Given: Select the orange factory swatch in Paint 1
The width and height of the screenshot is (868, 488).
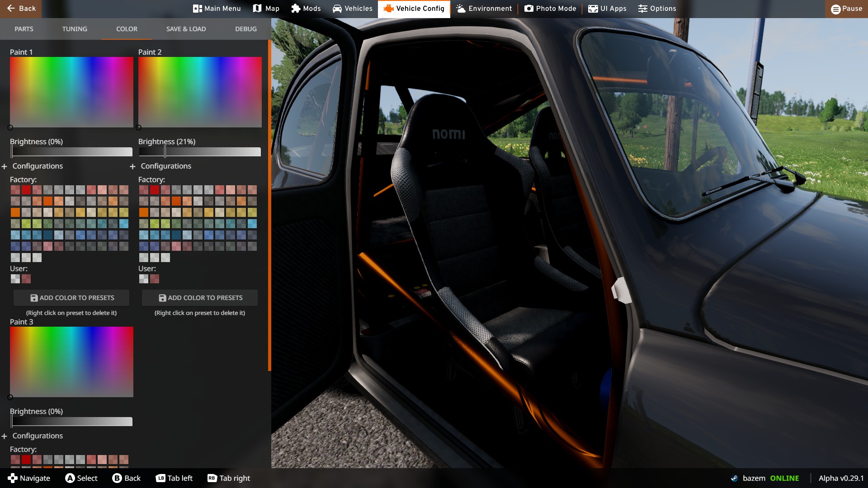Looking at the screenshot, I should tap(15, 212).
